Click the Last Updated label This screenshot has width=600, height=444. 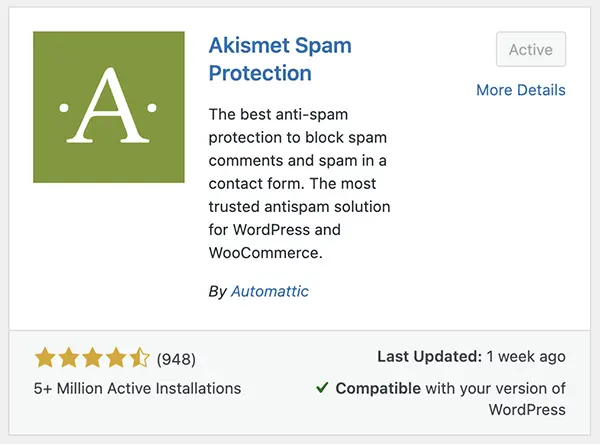point(430,356)
